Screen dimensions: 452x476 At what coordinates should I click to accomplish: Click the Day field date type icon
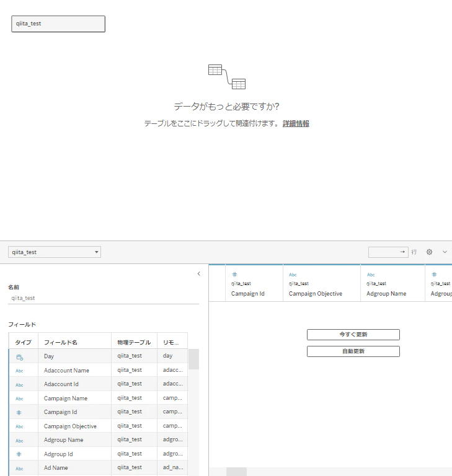(x=19, y=357)
